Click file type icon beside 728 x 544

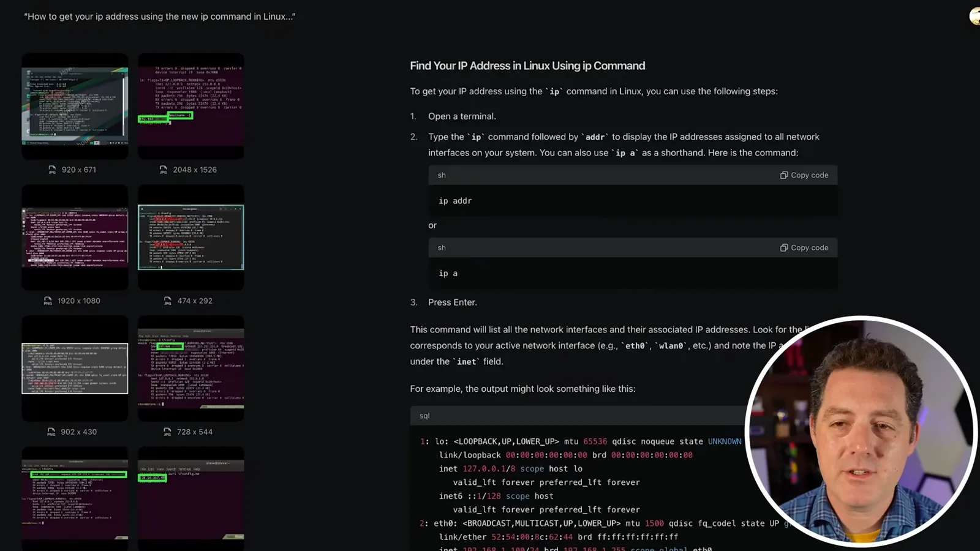[x=167, y=432]
